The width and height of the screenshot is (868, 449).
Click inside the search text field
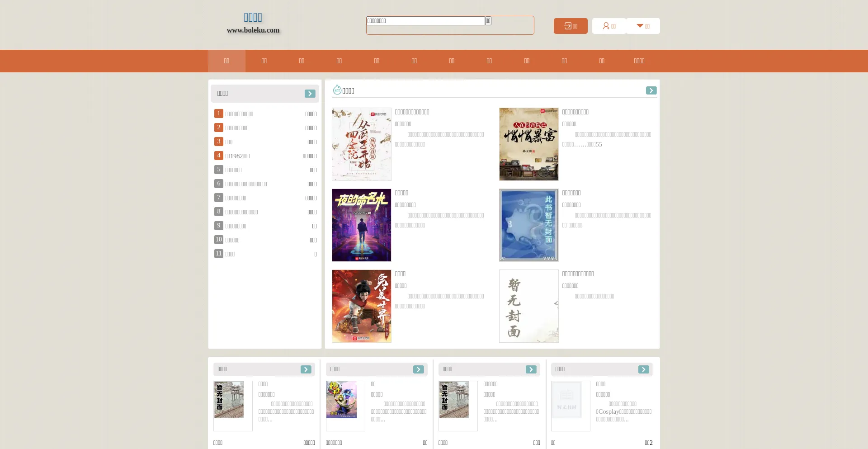tap(425, 21)
